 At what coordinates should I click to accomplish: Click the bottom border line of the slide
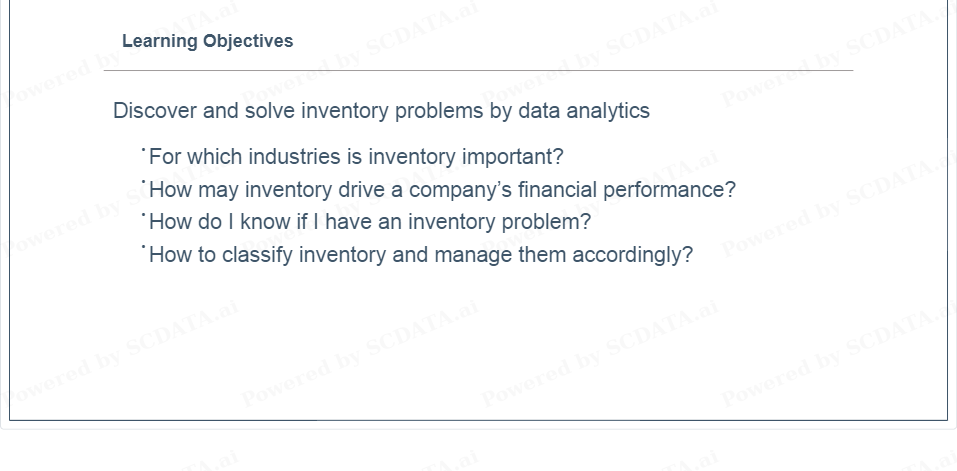tap(478, 420)
